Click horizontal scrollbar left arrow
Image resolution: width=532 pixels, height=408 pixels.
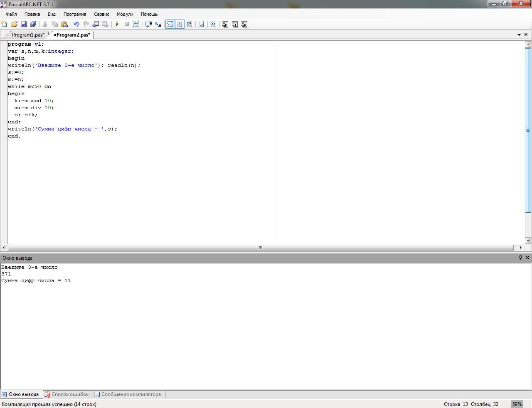coord(4,248)
